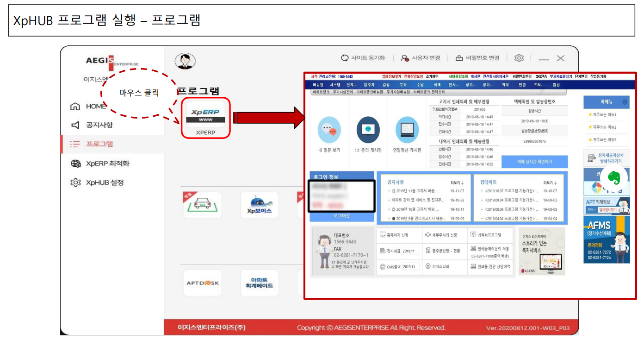Image resolution: width=644 pixels, height=346 pixels.
Task: Click 내 질문 보기 chat icon
Action: (329, 130)
